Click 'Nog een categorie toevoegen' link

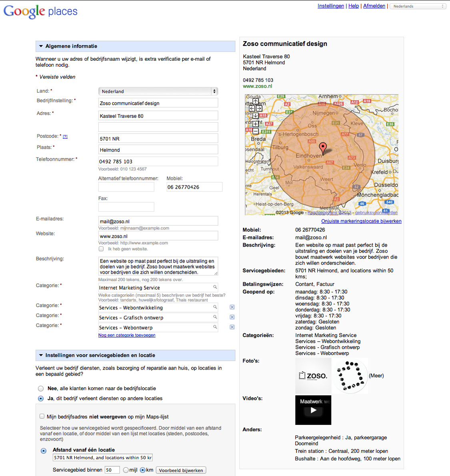click(127, 335)
